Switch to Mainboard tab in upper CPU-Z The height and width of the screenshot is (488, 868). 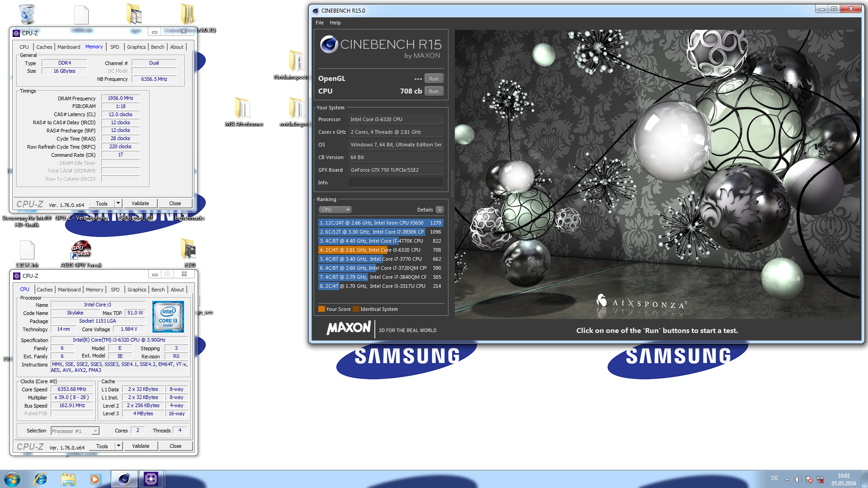tap(69, 47)
